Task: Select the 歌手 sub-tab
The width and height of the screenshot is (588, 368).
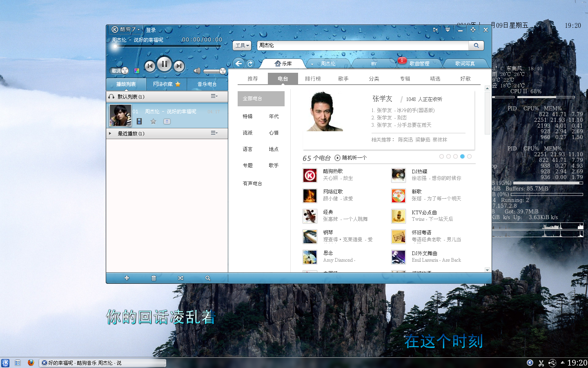Action: pos(343,79)
